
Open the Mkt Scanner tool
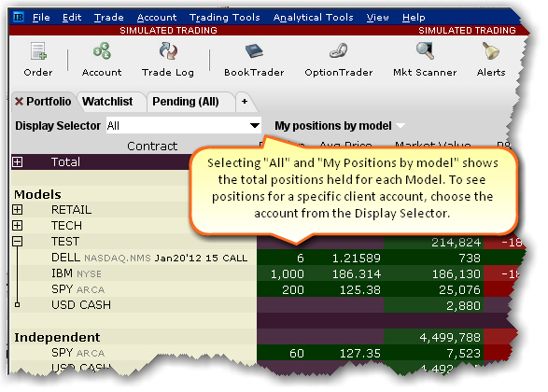pyautogui.click(x=425, y=51)
